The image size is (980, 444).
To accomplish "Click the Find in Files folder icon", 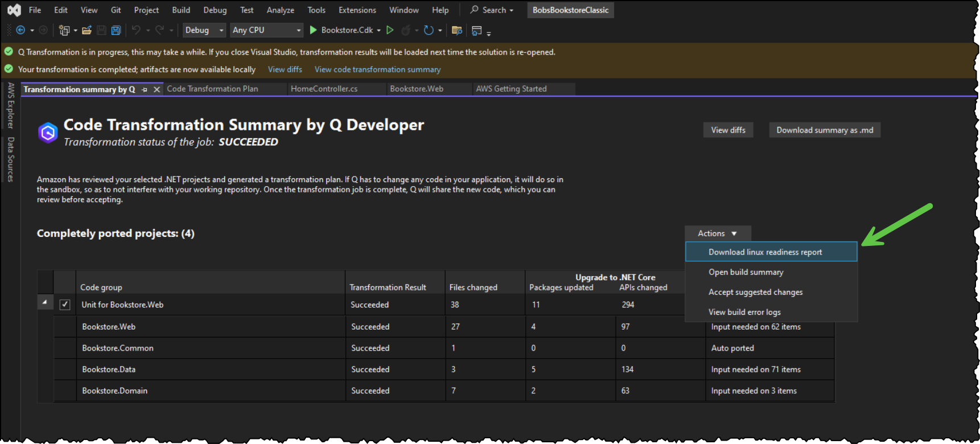I will click(x=456, y=30).
